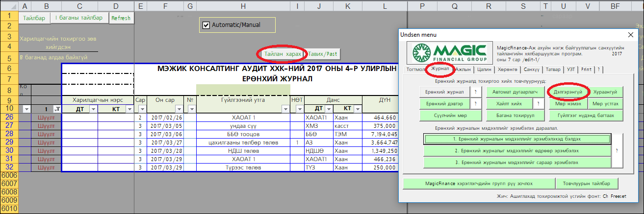Click the active filter icon in column B
The image size is (644, 214).
(57, 109)
